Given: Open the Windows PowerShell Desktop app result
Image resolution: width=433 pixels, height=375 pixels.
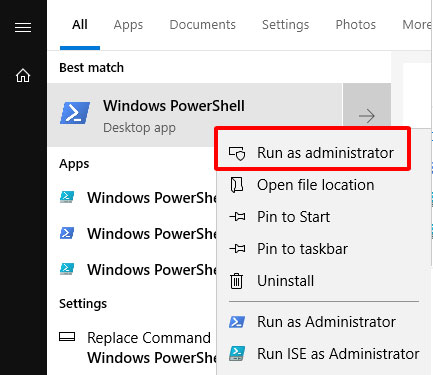Looking at the screenshot, I should [x=195, y=115].
